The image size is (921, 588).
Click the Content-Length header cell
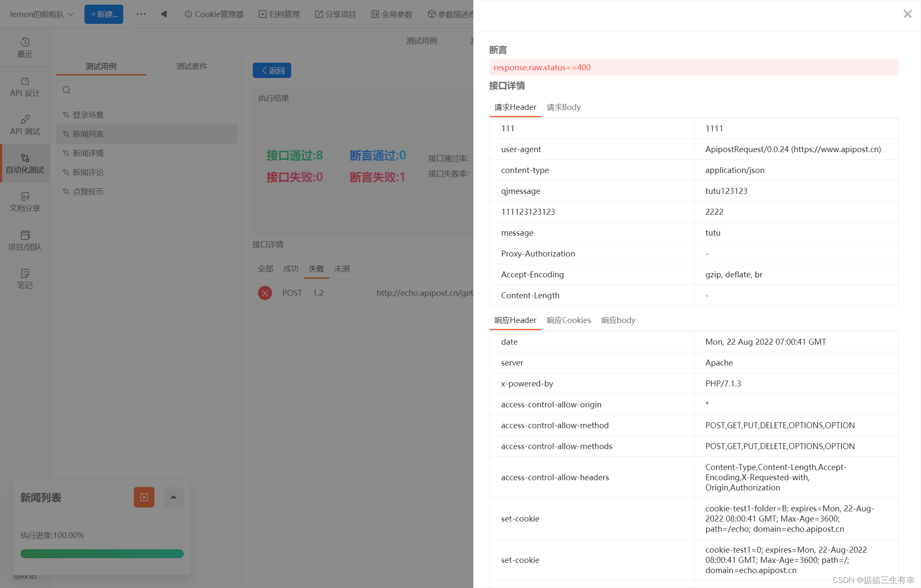coord(592,295)
